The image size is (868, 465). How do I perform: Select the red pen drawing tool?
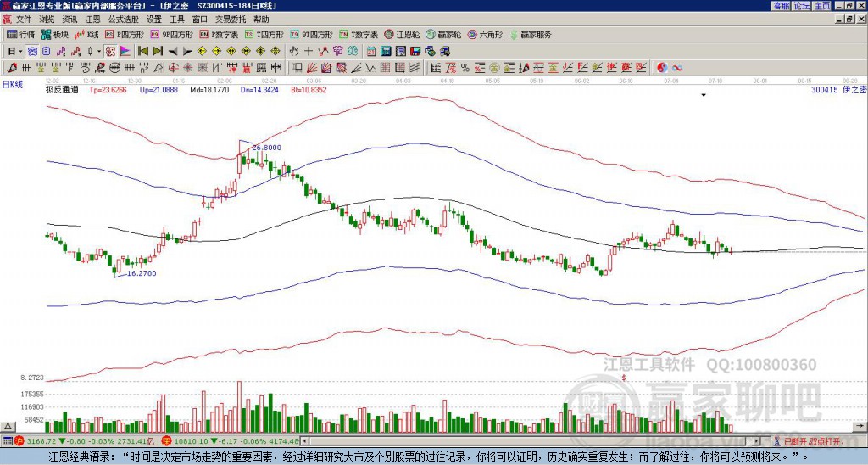11,68
